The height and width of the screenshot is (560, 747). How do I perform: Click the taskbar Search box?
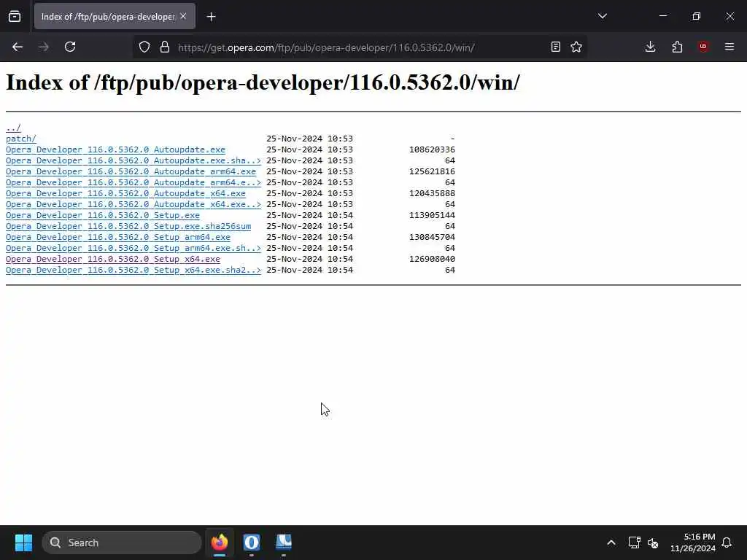point(122,542)
